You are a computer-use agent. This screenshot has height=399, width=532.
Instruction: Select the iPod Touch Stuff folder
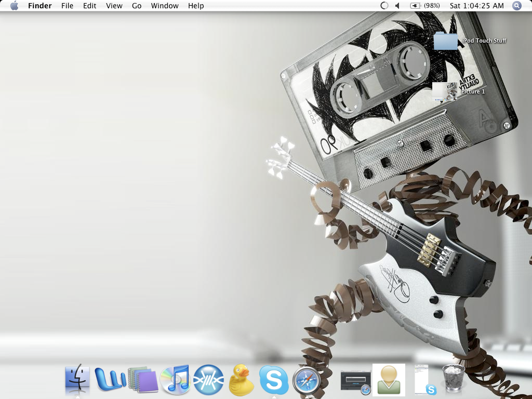[x=445, y=41]
